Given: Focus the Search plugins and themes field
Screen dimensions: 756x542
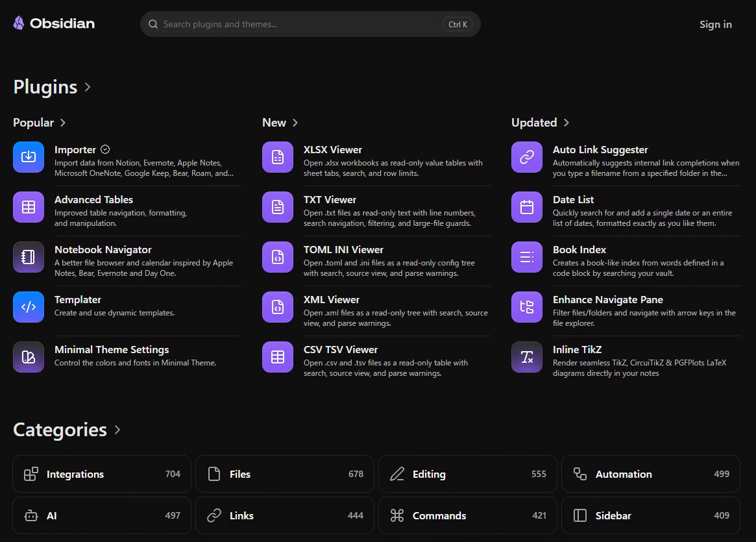Looking at the screenshot, I should tap(310, 24).
